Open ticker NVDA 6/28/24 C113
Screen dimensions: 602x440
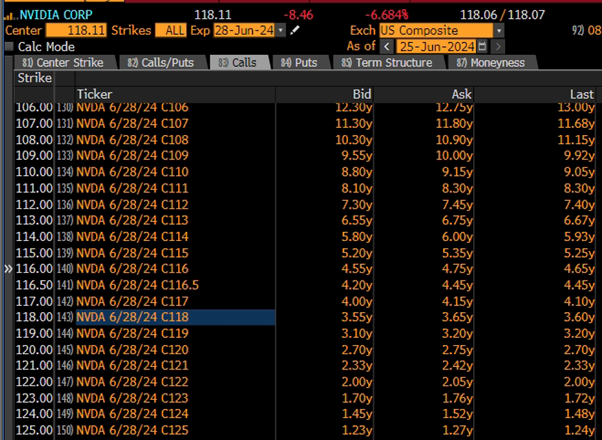[132, 220]
